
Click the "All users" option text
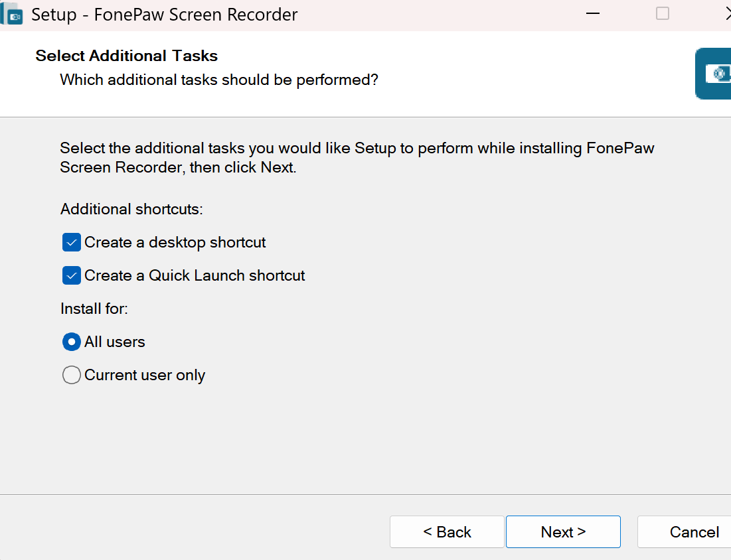click(x=115, y=342)
